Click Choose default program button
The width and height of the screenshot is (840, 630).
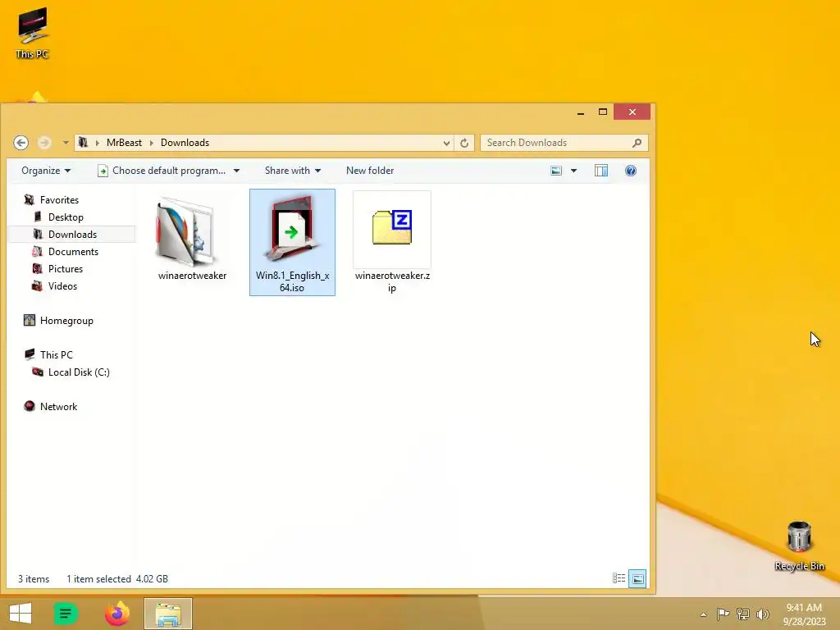(x=162, y=171)
